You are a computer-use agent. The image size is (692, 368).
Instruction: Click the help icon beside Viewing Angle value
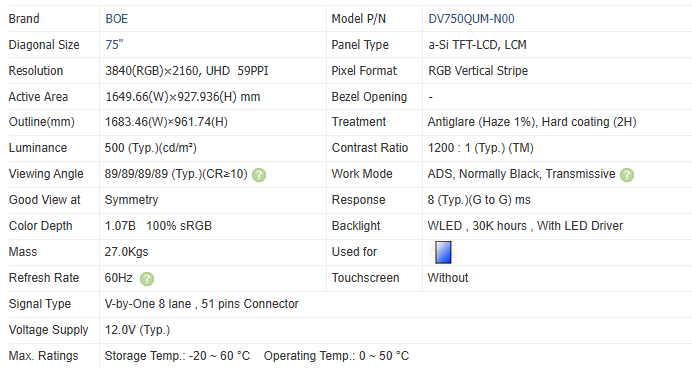coord(259,175)
